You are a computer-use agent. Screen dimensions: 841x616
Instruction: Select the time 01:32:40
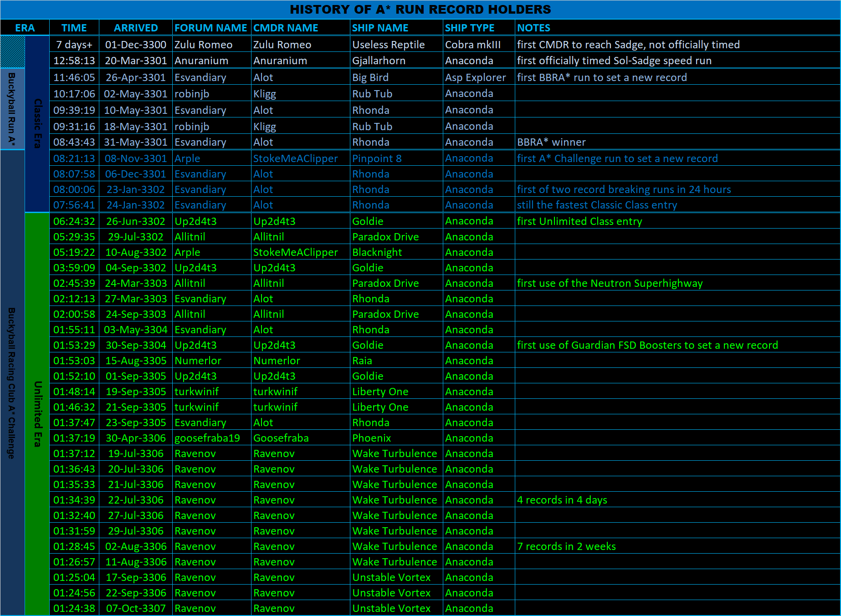74,515
